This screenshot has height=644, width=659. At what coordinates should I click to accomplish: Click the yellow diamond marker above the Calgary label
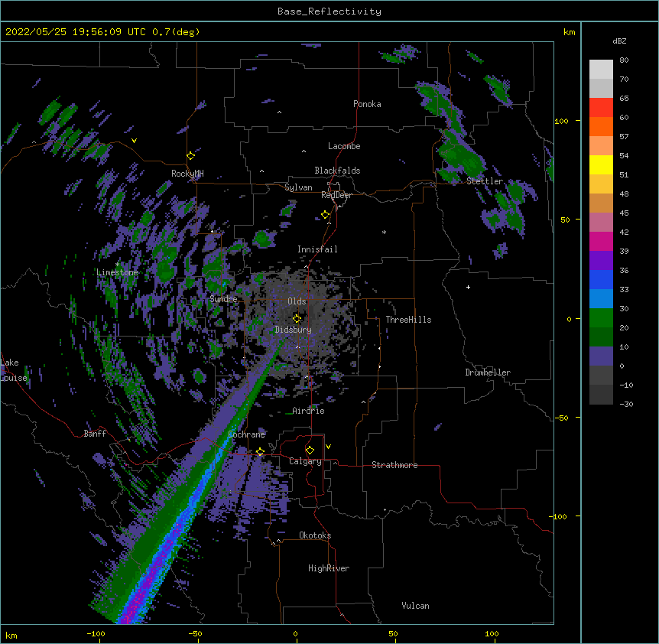point(310,450)
